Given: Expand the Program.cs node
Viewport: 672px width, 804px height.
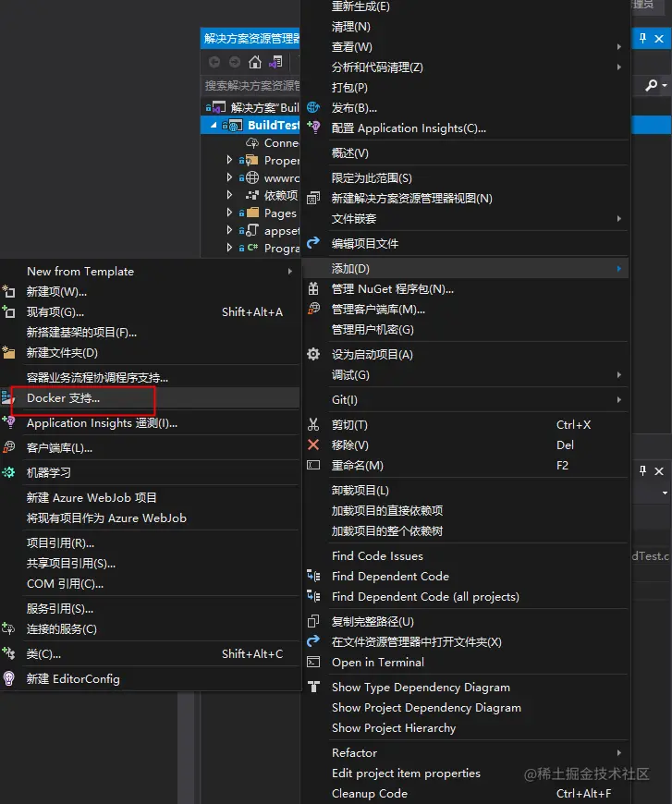Looking at the screenshot, I should (x=229, y=248).
